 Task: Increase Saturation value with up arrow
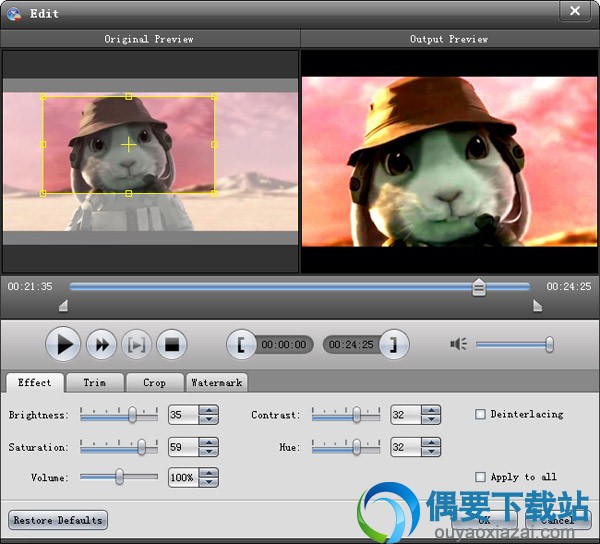pos(209,443)
